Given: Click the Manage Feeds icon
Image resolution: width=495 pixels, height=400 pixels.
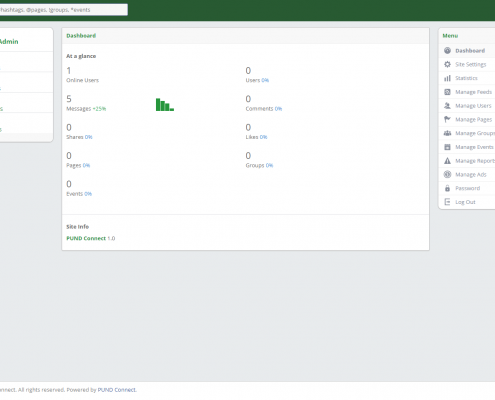Looking at the screenshot, I should 447,92.
